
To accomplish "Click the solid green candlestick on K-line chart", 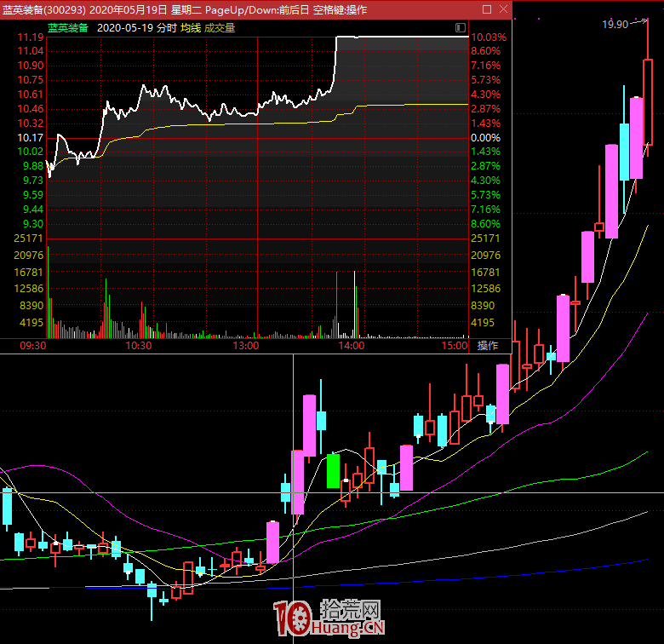I will click(x=334, y=470).
